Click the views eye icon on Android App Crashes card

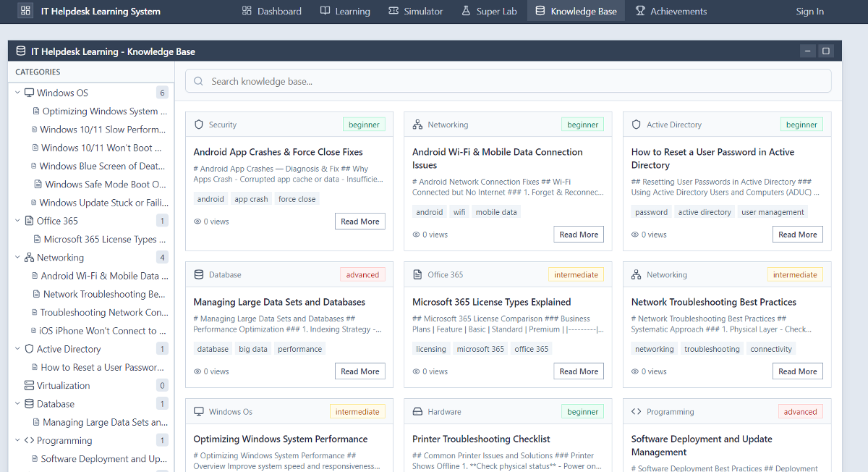pos(197,222)
